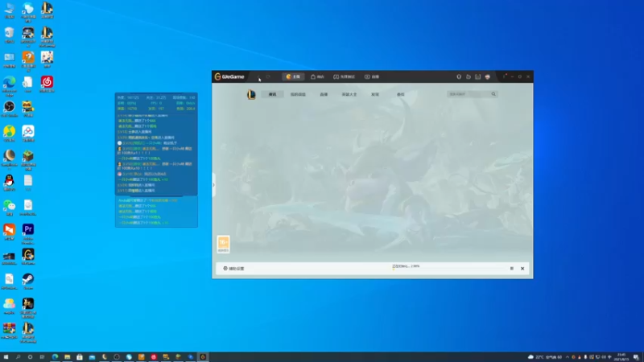Image resolution: width=644 pixels, height=362 pixels.
Task: Click the folder icon in WeGame title bar
Action: [x=469, y=76]
